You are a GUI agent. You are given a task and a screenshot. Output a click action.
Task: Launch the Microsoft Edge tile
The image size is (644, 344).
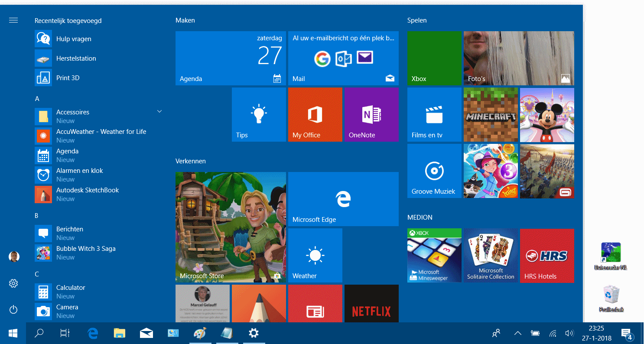click(343, 199)
